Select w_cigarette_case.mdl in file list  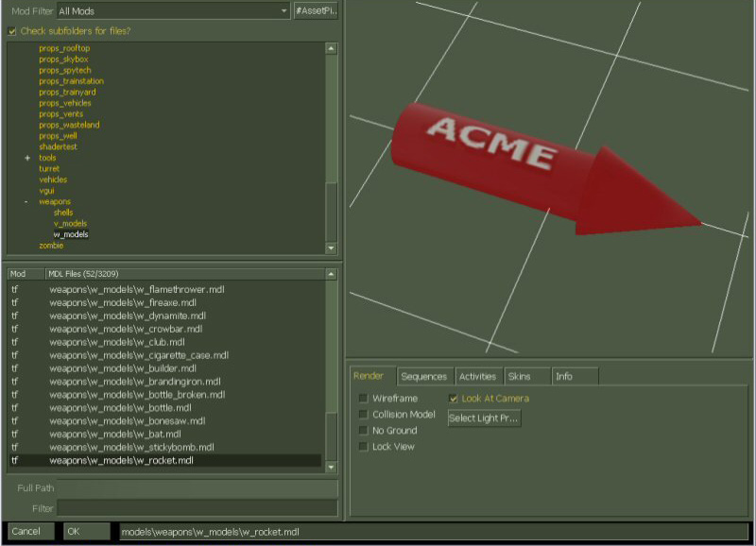[165, 355]
